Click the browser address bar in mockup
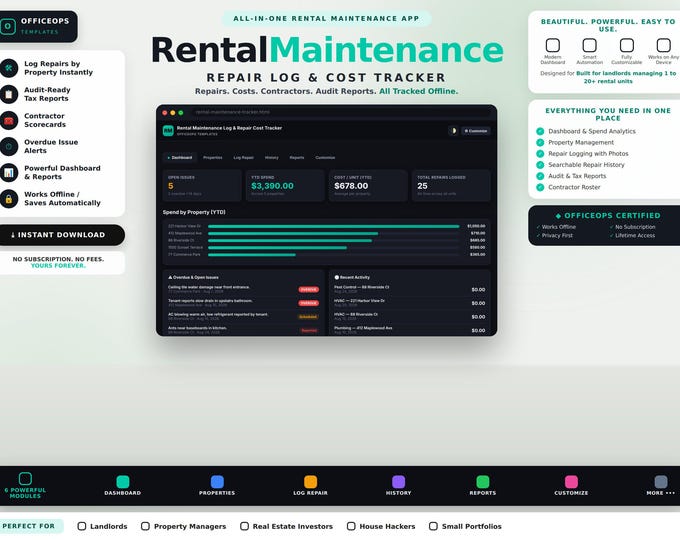Image resolution: width=680 pixels, height=540 pixels. [340, 112]
